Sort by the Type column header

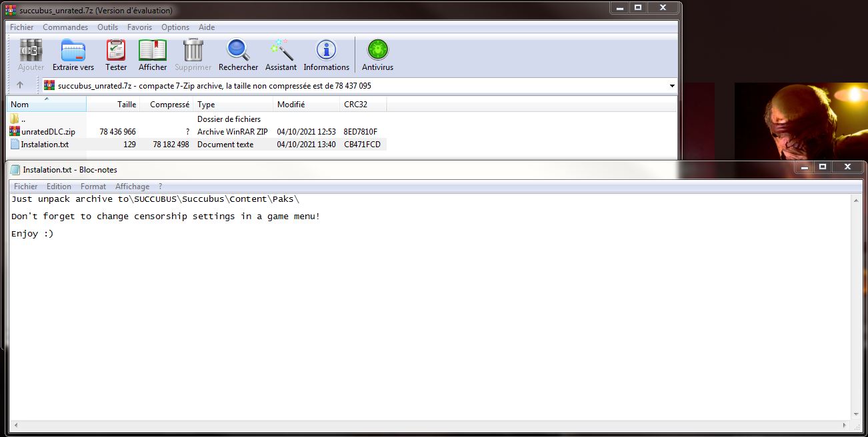233,105
